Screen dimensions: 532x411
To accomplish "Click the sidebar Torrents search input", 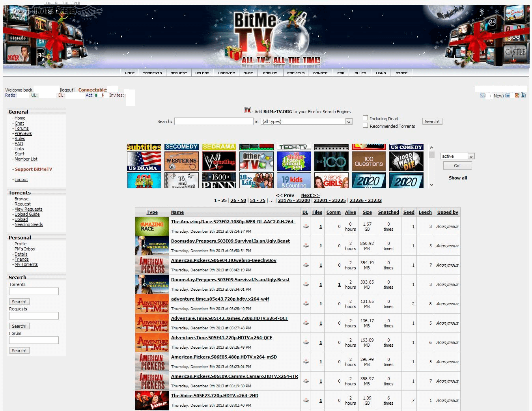I will tap(34, 291).
